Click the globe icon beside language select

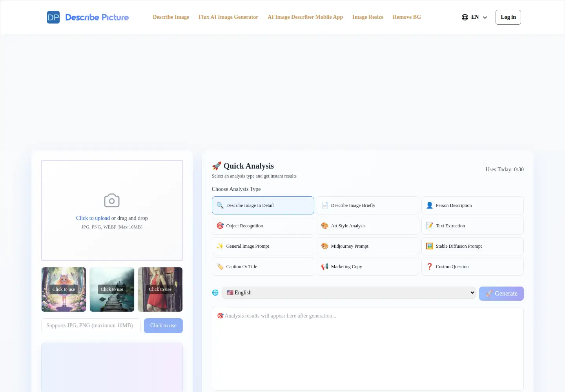click(215, 292)
